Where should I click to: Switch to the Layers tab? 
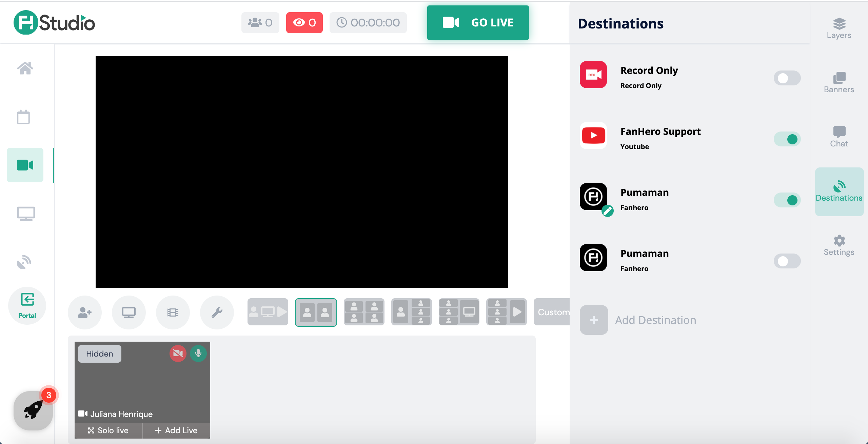839,28
